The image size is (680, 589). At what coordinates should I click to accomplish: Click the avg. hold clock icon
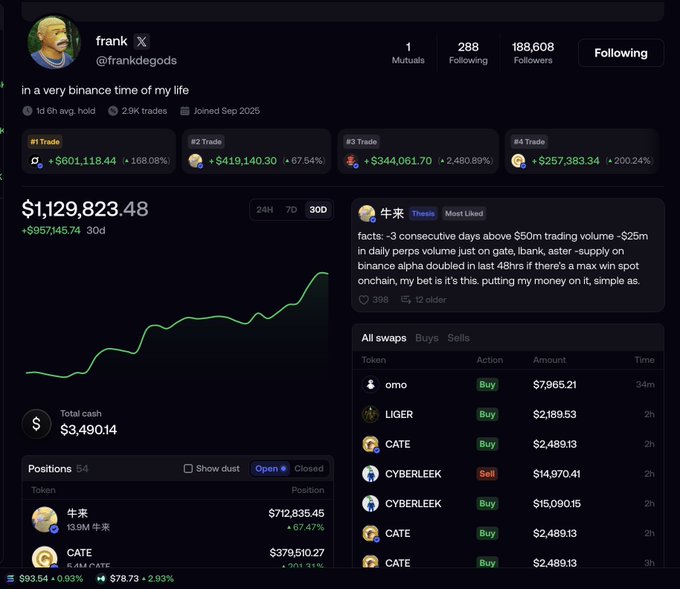click(27, 111)
